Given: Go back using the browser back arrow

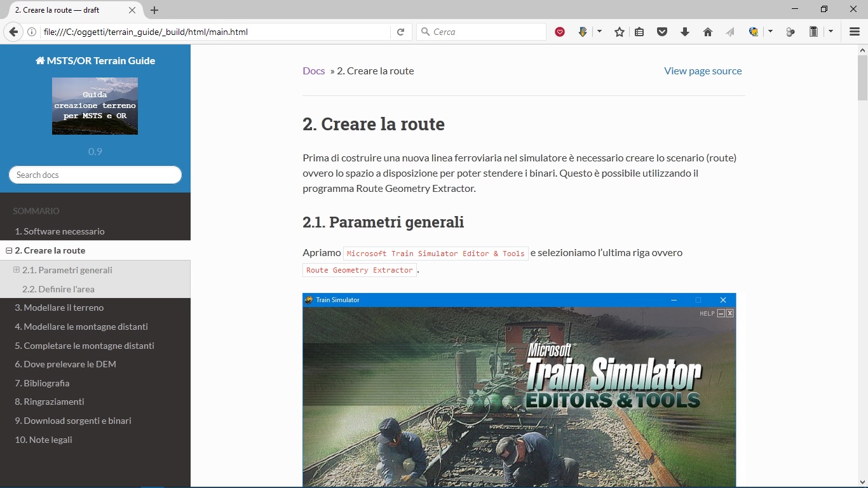Looking at the screenshot, I should coord(13,32).
